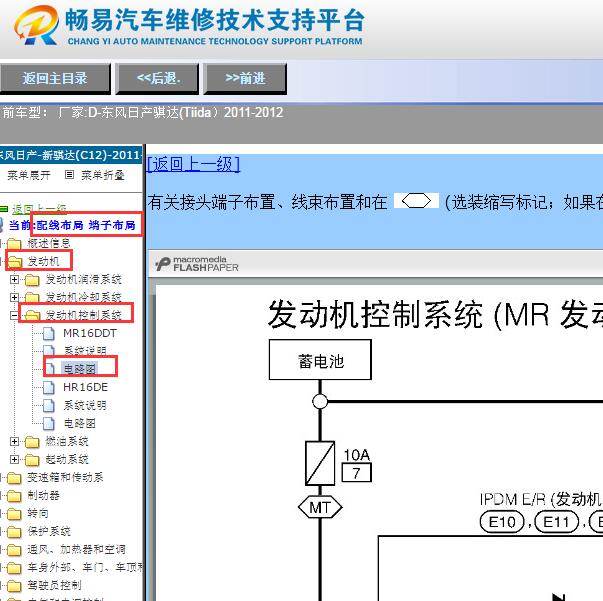
Task: Click the green 返回上一级 link in sidebar
Action: click(x=39, y=209)
